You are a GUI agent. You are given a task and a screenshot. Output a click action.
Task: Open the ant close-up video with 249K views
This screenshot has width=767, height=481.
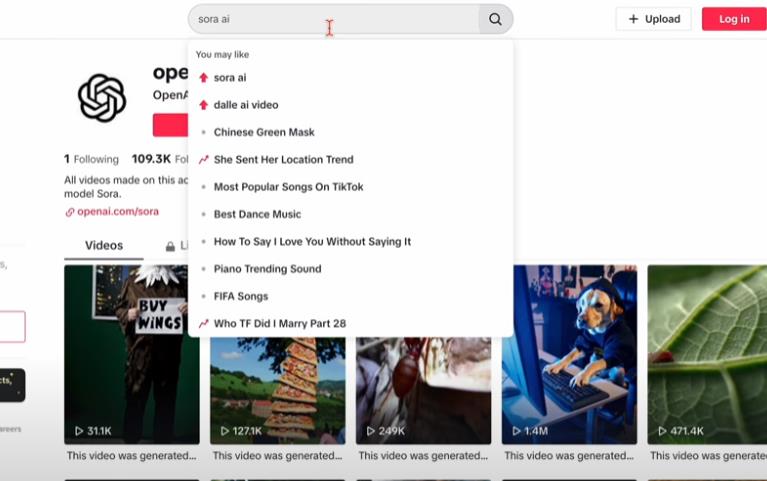(424, 390)
